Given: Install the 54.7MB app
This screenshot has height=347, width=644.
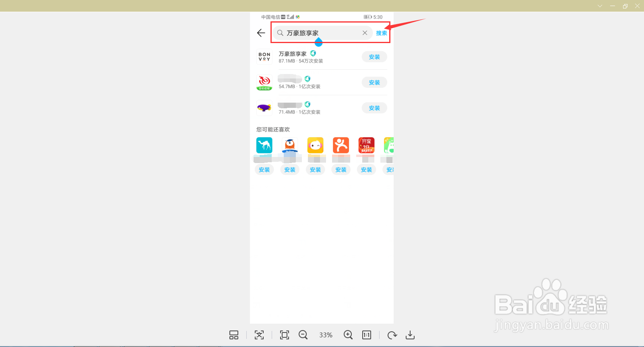Looking at the screenshot, I should tap(374, 83).
